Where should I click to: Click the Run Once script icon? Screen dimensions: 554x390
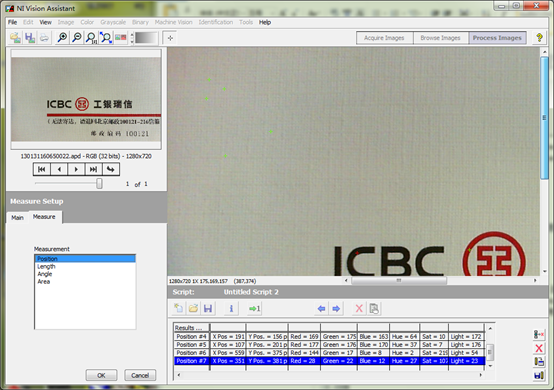[254, 308]
